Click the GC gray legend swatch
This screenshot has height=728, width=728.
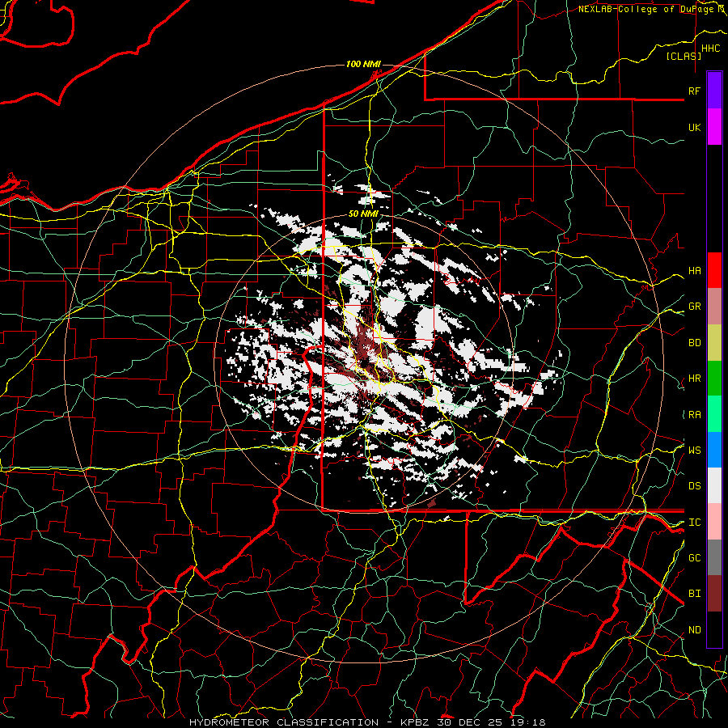tap(714, 557)
